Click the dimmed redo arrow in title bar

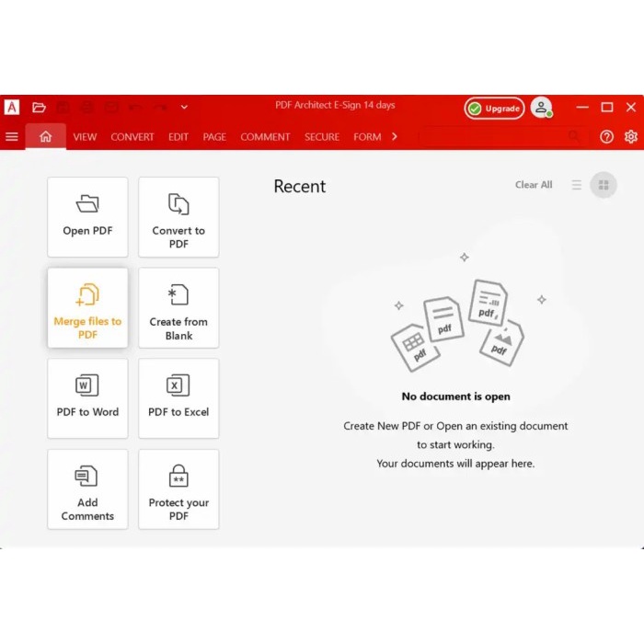(160, 108)
